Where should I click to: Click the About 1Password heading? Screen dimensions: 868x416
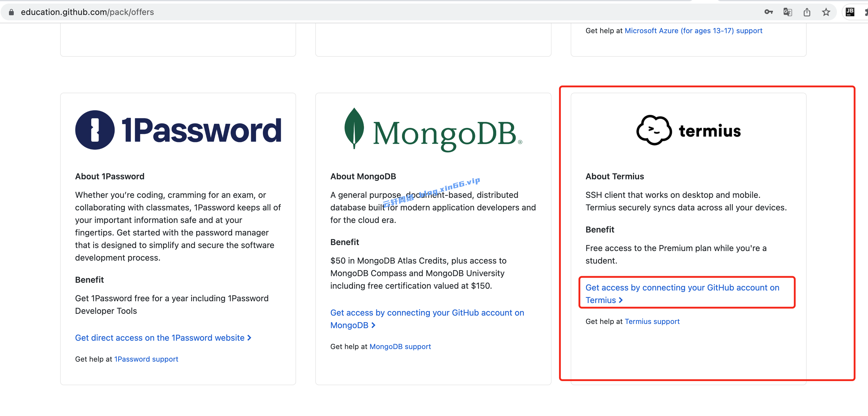tap(109, 176)
